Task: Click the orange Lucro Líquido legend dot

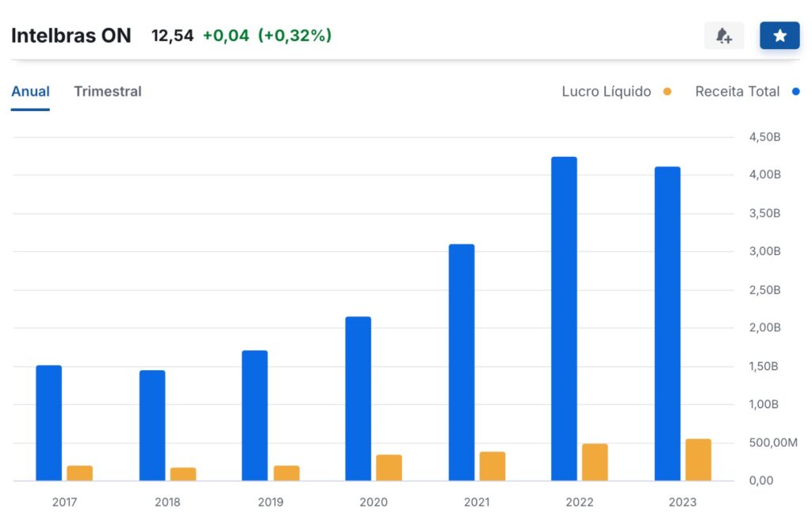Action: (667, 92)
